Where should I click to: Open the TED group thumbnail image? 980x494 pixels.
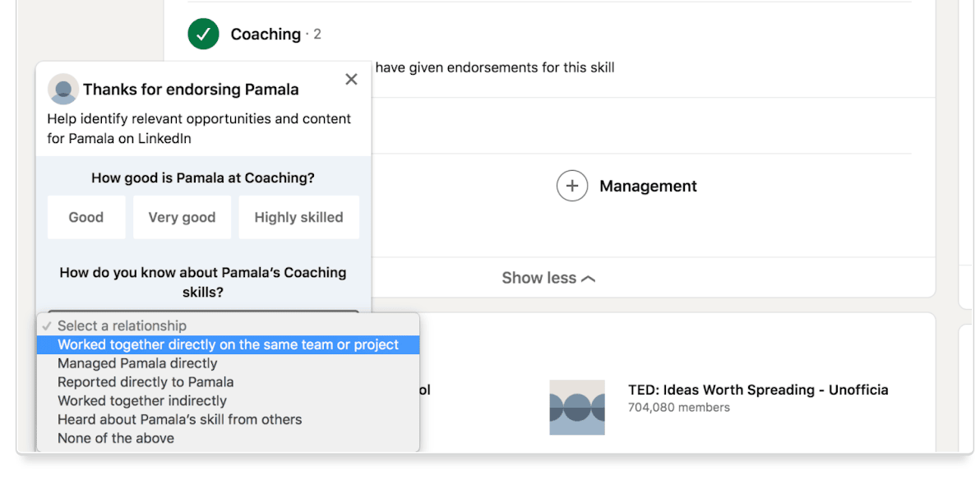tap(577, 407)
